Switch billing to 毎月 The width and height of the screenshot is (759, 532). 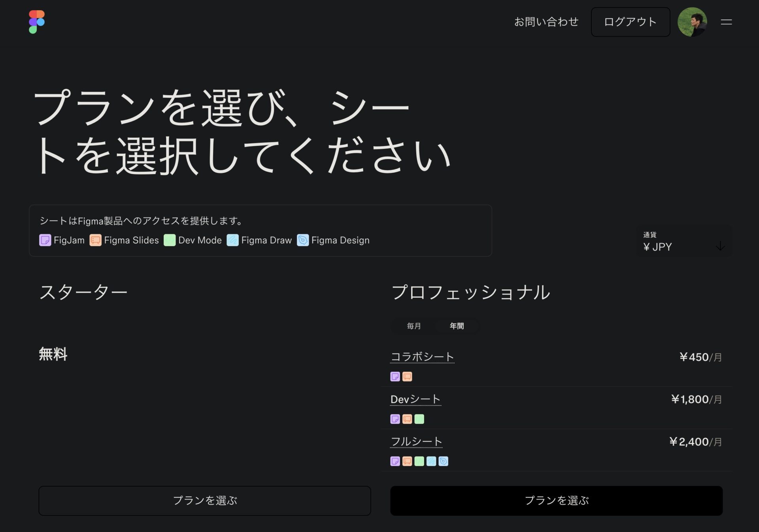[x=414, y=326]
